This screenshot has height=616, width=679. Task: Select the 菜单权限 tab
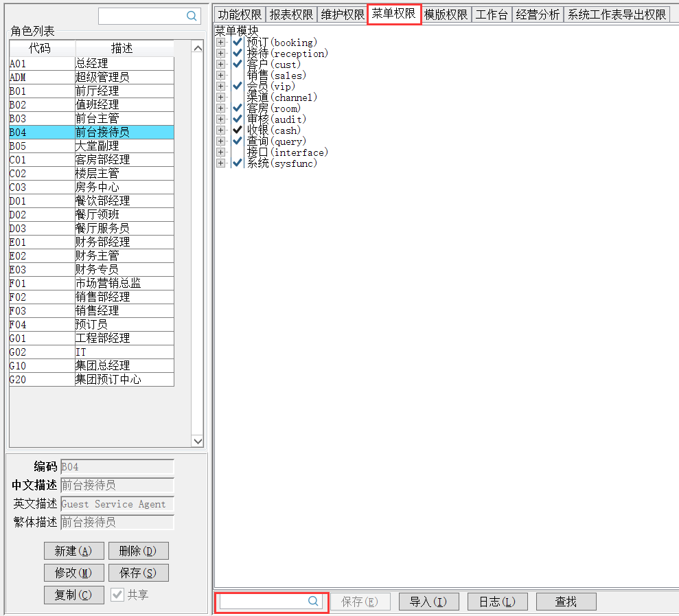point(394,14)
